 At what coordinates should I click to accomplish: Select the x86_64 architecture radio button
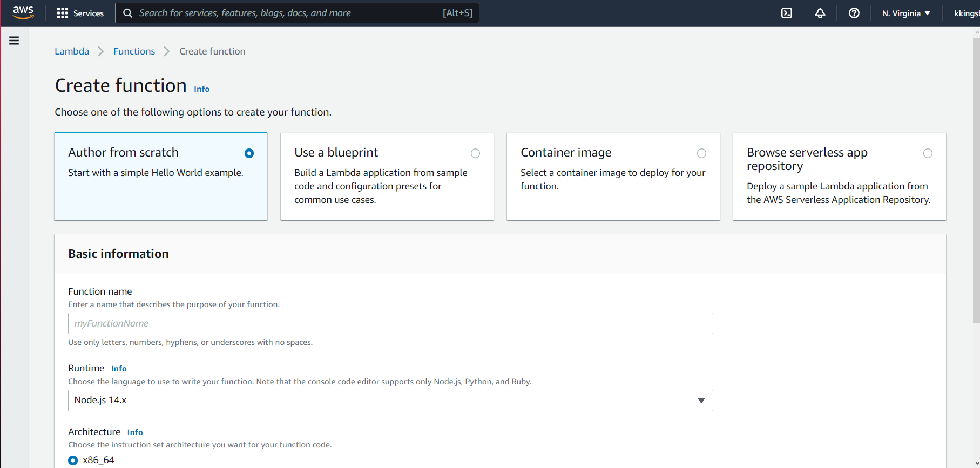coord(73,460)
